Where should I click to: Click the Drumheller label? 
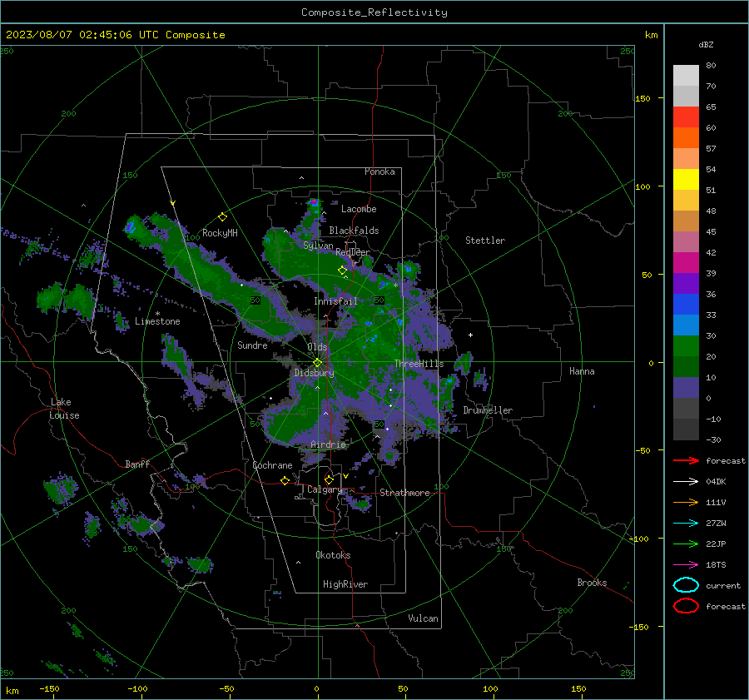click(488, 410)
